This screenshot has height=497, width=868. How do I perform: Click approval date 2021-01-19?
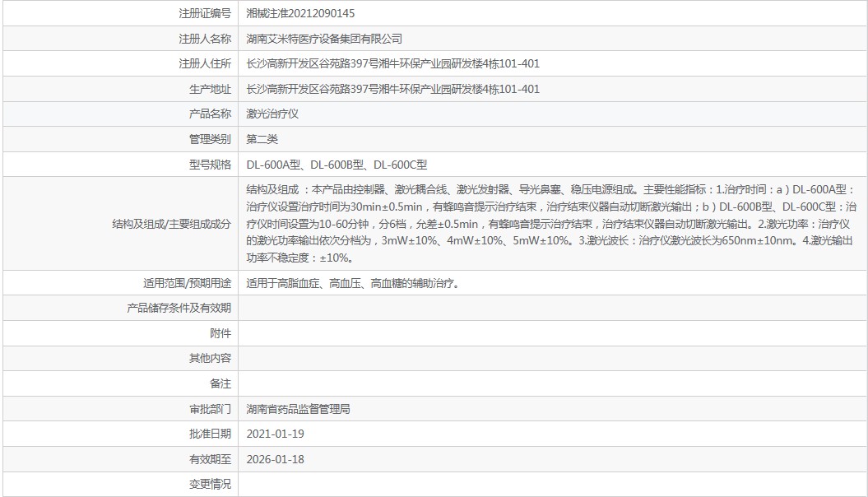275,434
